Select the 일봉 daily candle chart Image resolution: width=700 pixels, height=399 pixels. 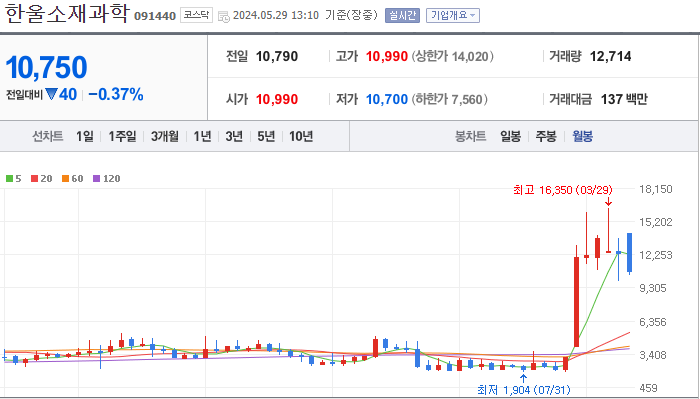(x=510, y=136)
